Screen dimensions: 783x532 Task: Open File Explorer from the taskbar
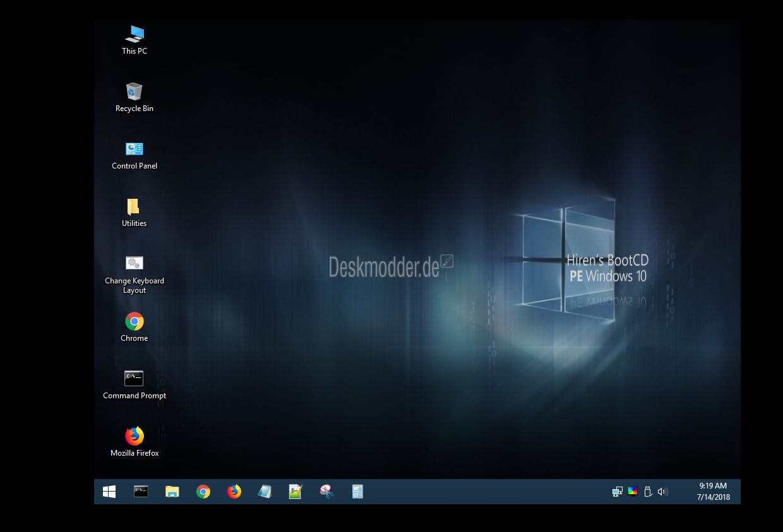[x=172, y=492]
